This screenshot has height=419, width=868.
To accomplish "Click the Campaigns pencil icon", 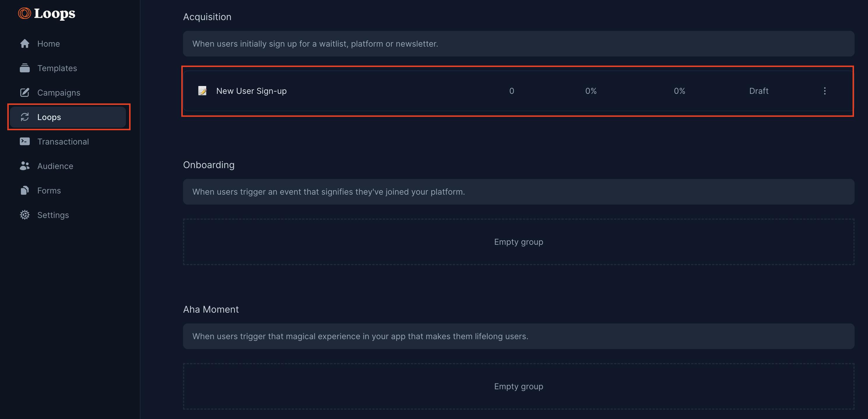I will 24,93.
